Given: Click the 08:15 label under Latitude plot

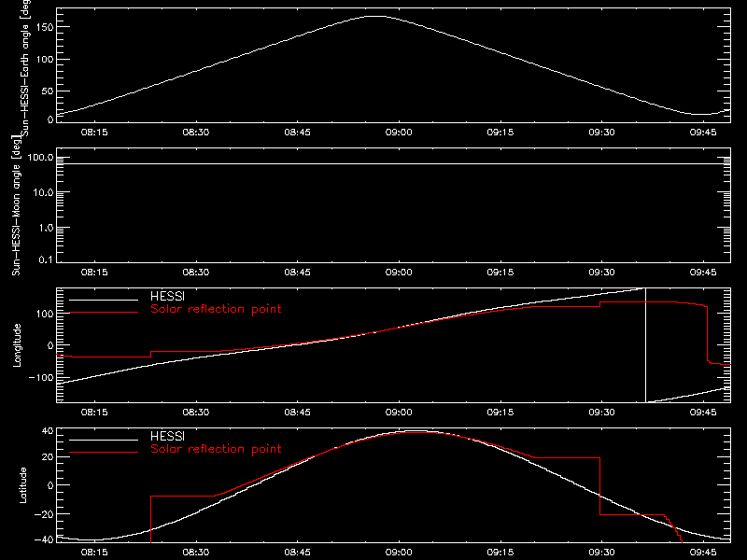Looking at the screenshot, I should pos(94,553).
